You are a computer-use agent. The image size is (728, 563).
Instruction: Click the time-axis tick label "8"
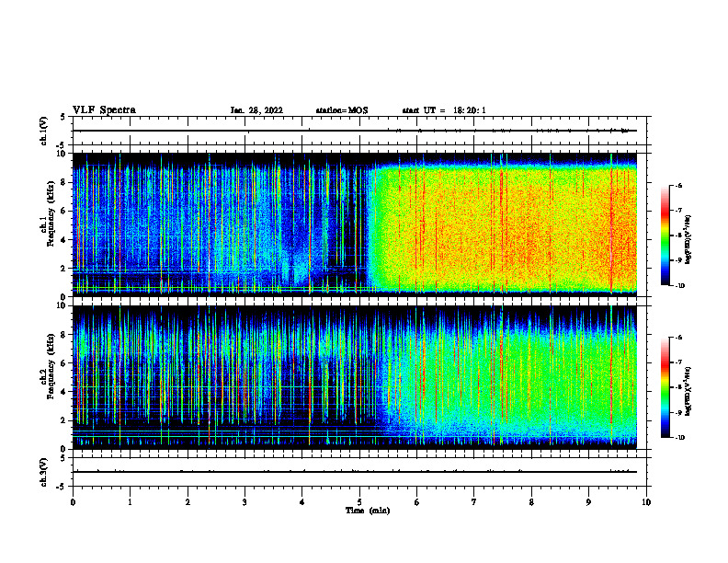[x=531, y=502]
